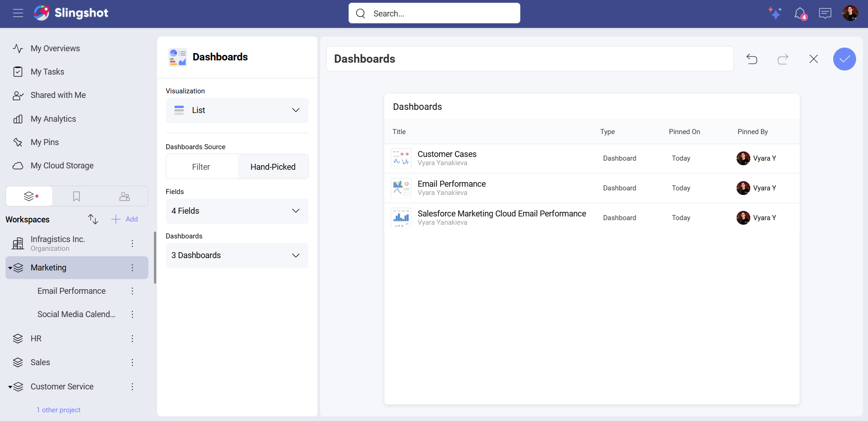
Task: Click inside the Search field
Action: [434, 13]
